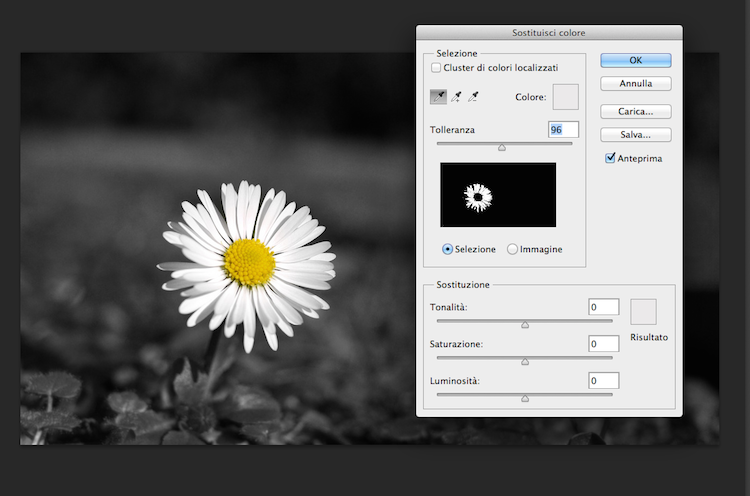This screenshot has width=750, height=496.
Task: Select the eyedropper tool
Action: click(x=438, y=97)
